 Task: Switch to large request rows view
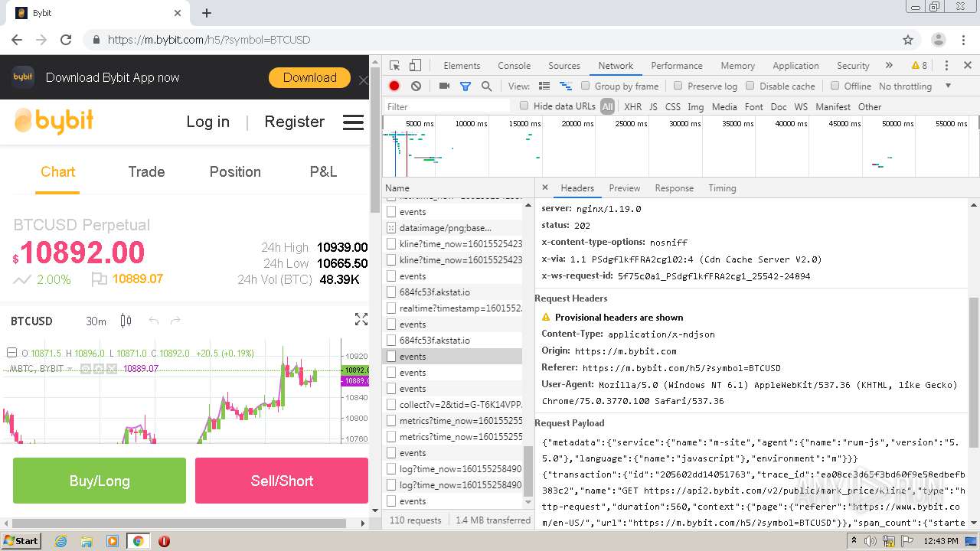544,86
